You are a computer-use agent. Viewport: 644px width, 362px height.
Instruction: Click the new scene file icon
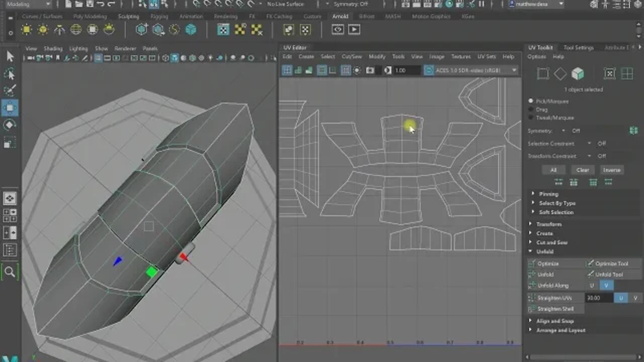pyautogui.click(x=67, y=4)
